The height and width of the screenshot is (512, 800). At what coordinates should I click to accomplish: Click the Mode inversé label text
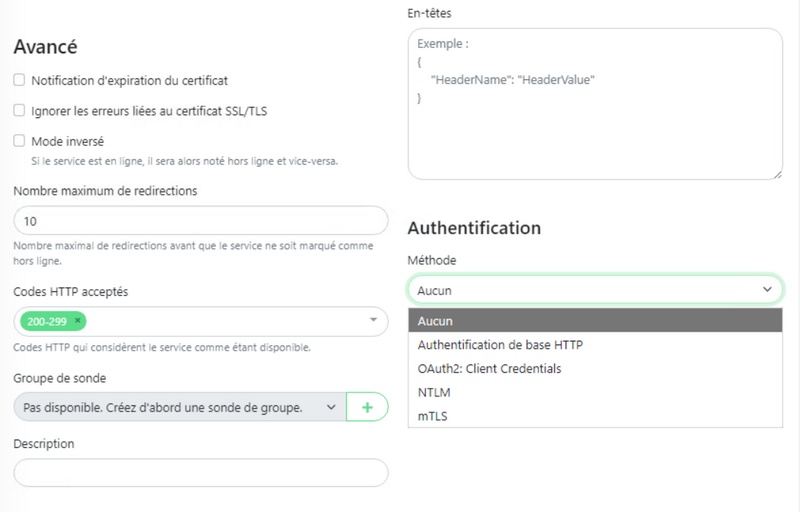click(68, 142)
